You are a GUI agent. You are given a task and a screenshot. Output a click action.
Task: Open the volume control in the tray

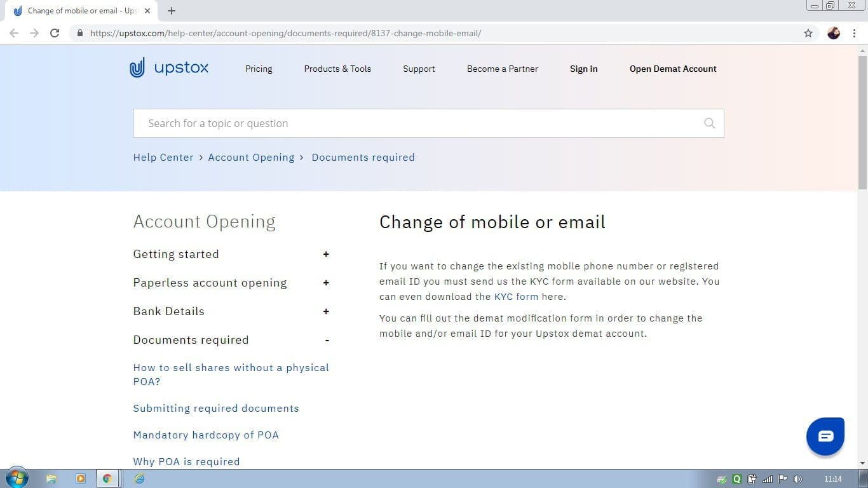(798, 479)
